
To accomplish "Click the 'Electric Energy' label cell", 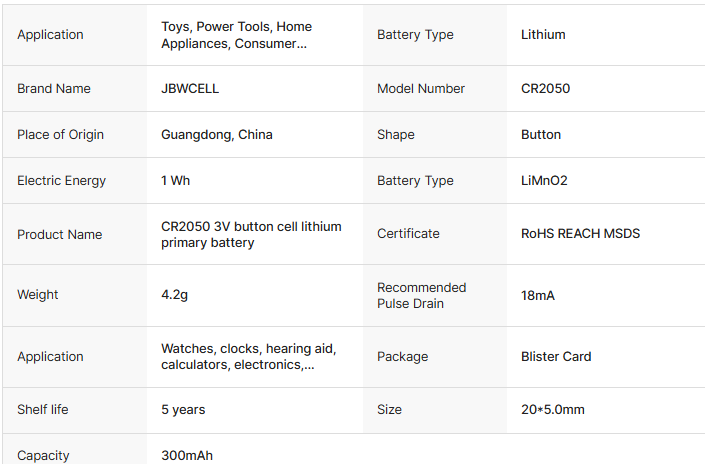I will 61,181.
